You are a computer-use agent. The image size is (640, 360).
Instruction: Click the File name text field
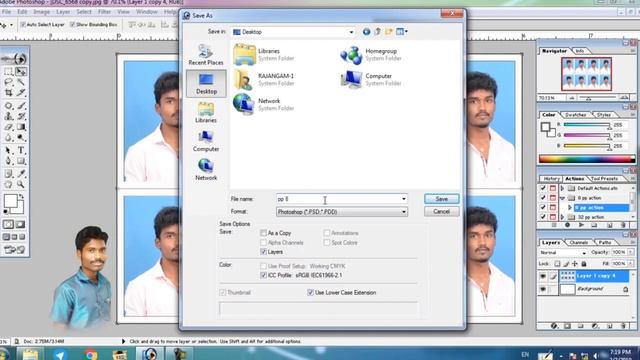(338, 199)
